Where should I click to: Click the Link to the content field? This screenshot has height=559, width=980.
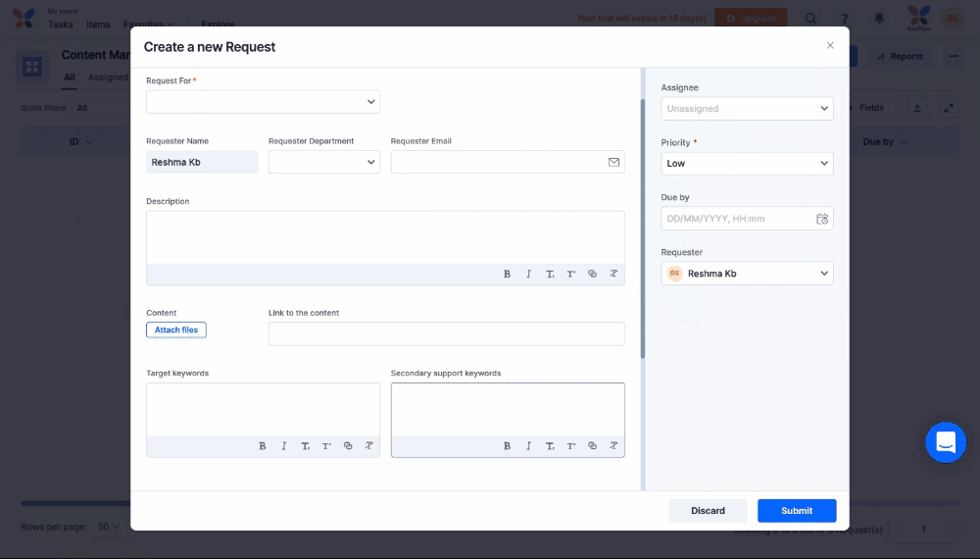[x=446, y=334]
